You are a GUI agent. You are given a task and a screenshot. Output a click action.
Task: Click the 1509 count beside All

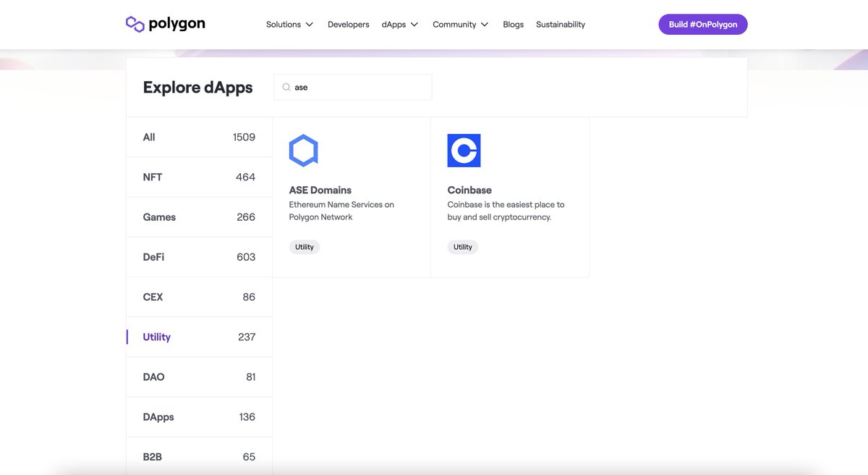point(244,138)
